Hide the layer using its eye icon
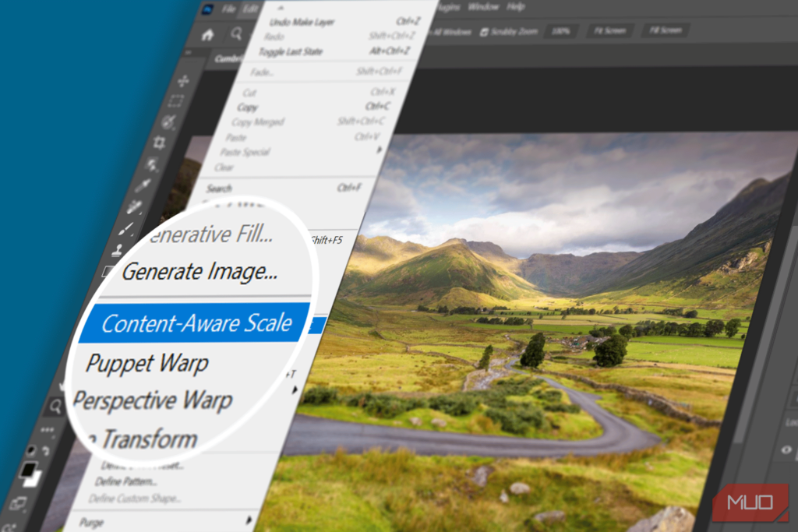798x532 pixels. click(786, 449)
